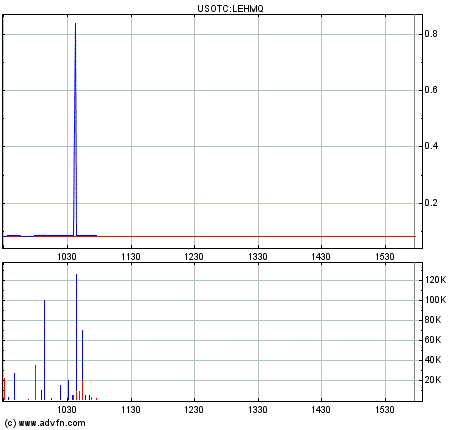This screenshot has width=460, height=430.
Task: Click the volume chart's 1230 time label
Action: tap(194, 410)
